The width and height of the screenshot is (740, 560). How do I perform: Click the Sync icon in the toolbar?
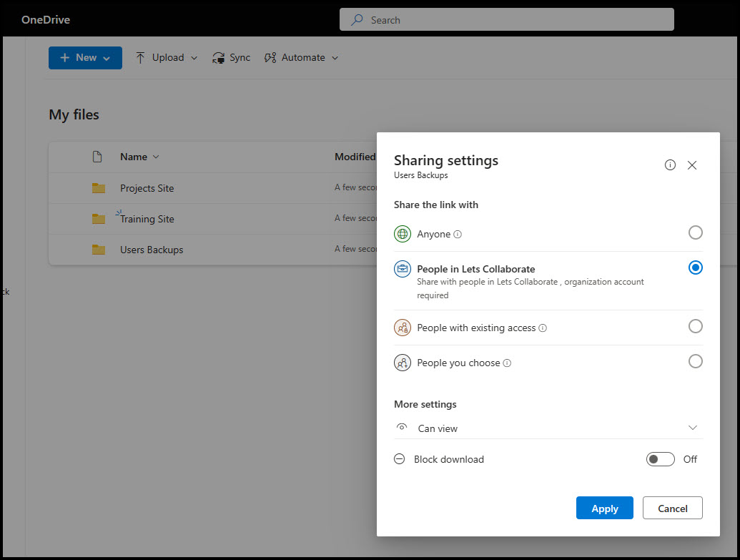219,58
